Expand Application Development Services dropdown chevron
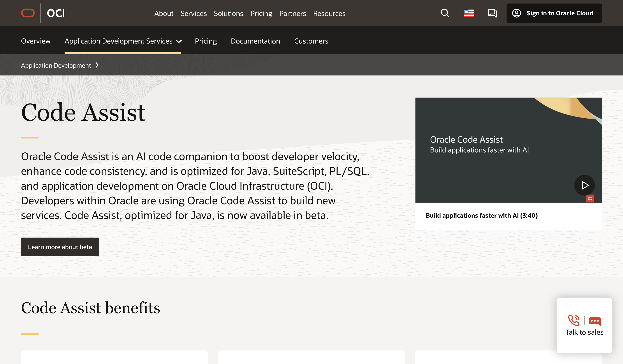Screen dimensions: 623x364 (179, 41)
